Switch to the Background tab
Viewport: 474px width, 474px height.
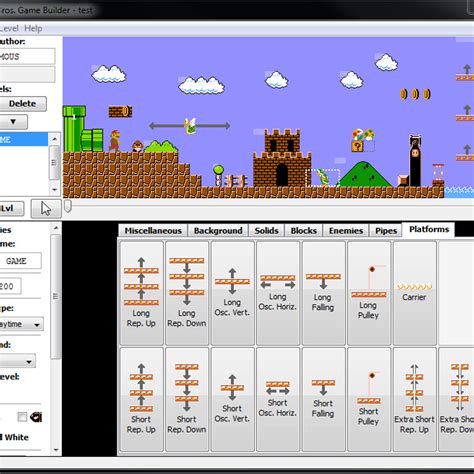point(218,231)
